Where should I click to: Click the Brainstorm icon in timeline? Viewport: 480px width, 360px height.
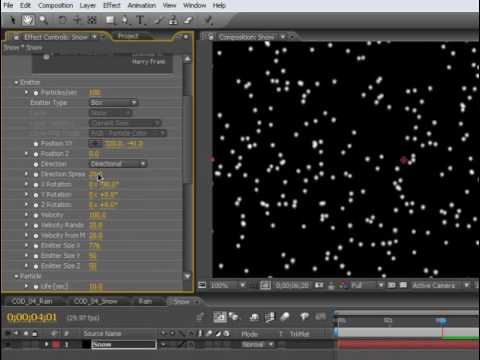pyautogui.click(x=304, y=317)
